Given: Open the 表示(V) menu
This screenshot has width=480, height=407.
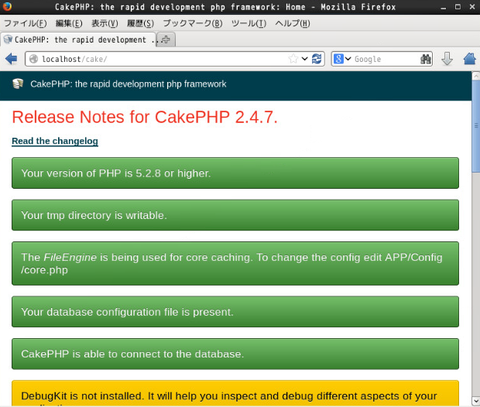Looking at the screenshot, I should 105,23.
